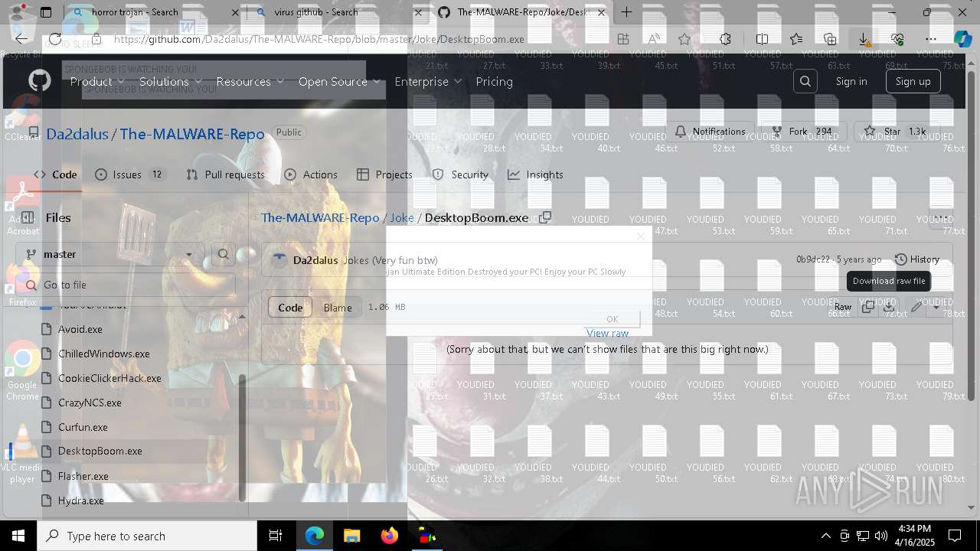Open dropdown arrow beside the edit pencil
Viewport: 980px width, 551px height.
point(937,307)
